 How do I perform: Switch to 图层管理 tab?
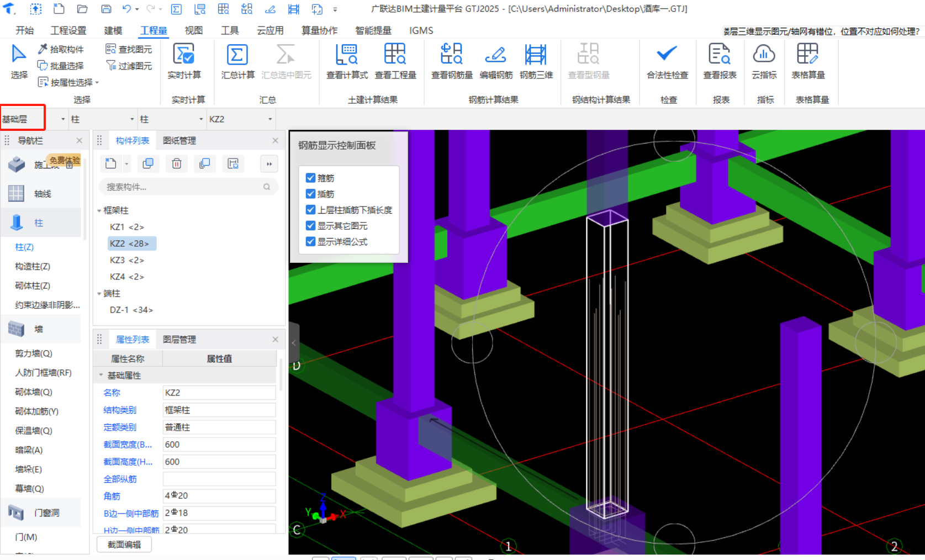pos(179,340)
